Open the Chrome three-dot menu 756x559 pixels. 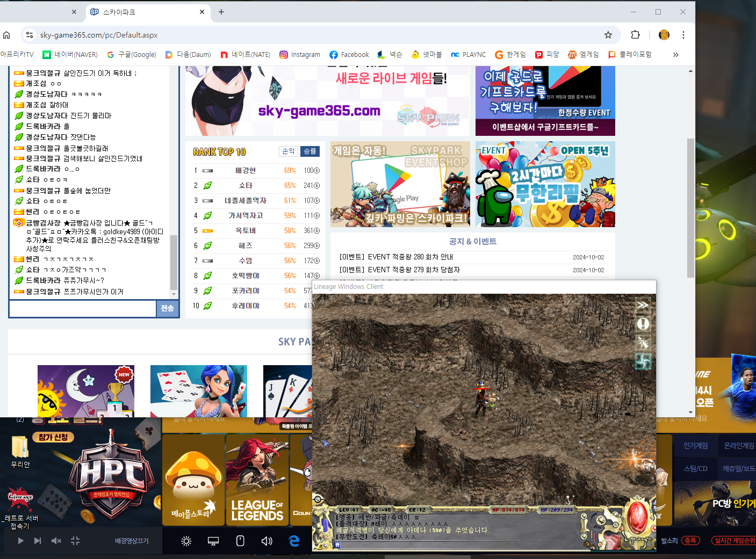click(x=683, y=35)
